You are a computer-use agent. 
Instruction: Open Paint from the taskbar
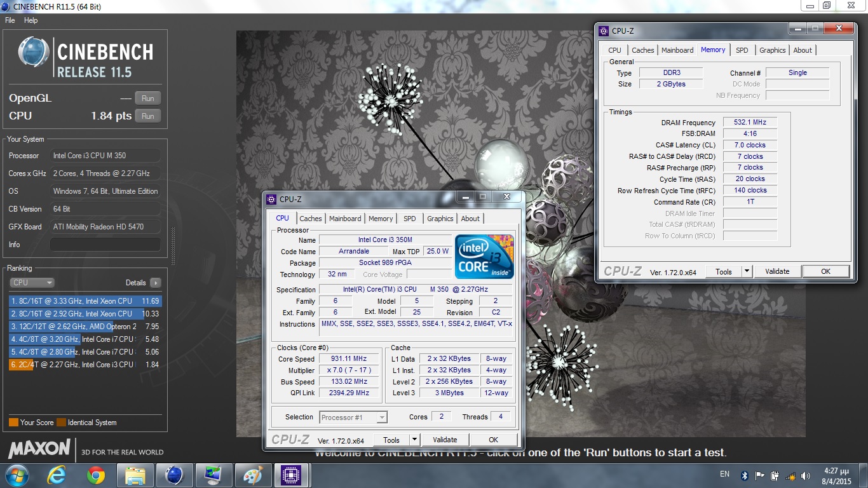tap(252, 475)
